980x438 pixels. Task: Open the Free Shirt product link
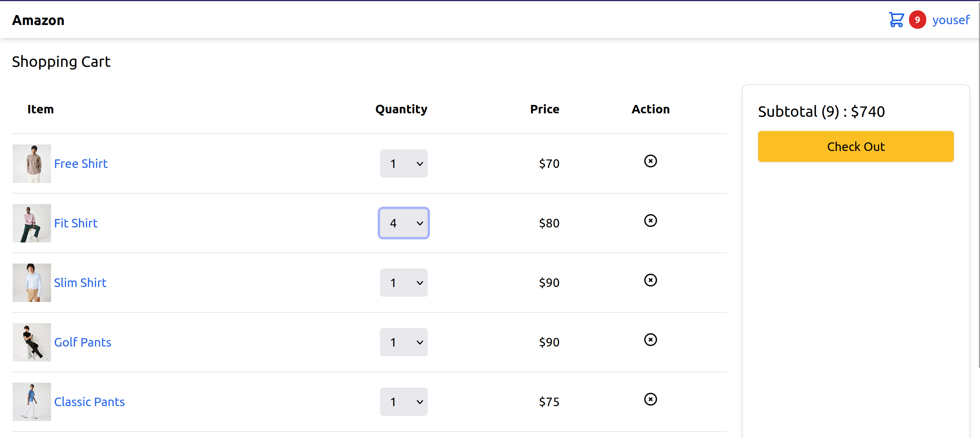click(81, 164)
